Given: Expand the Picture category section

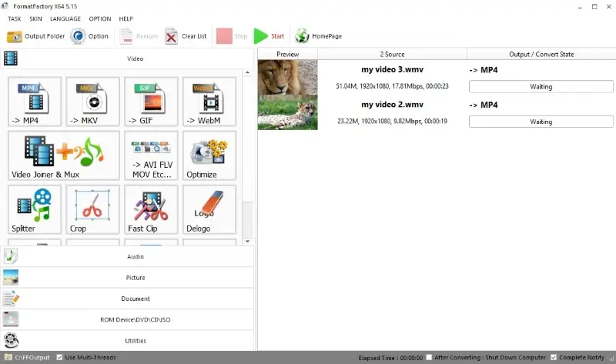Looking at the screenshot, I should click(127, 278).
